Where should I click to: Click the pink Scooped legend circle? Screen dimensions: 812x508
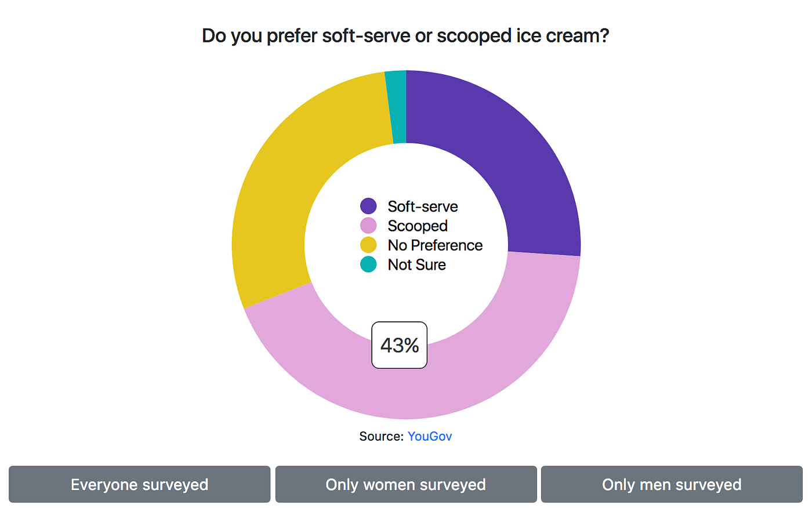click(368, 226)
